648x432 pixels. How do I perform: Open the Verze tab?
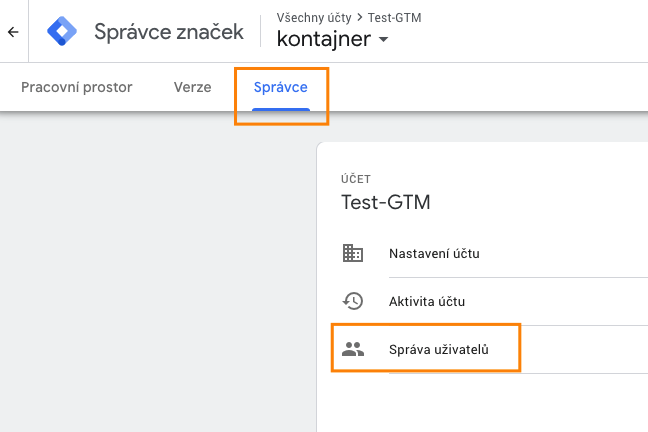(x=192, y=87)
